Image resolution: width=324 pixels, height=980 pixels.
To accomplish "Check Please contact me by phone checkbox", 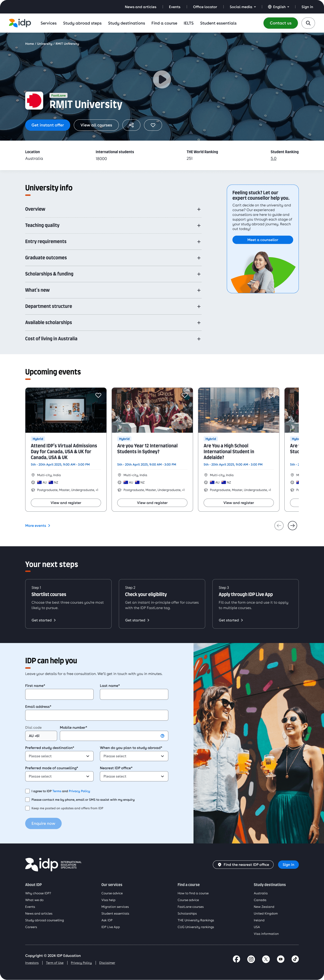I will [27, 800].
